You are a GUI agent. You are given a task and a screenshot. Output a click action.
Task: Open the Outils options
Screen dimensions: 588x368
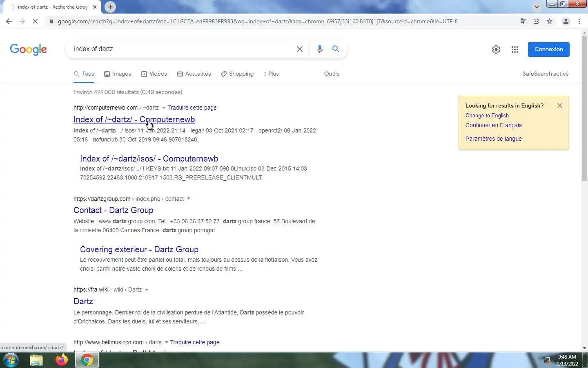pyautogui.click(x=332, y=74)
